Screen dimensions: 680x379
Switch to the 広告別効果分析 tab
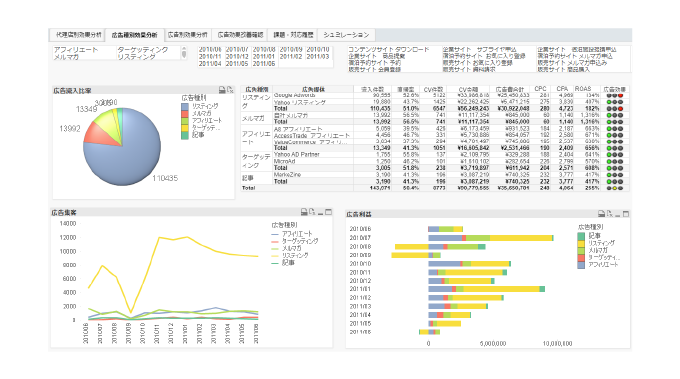(x=188, y=35)
